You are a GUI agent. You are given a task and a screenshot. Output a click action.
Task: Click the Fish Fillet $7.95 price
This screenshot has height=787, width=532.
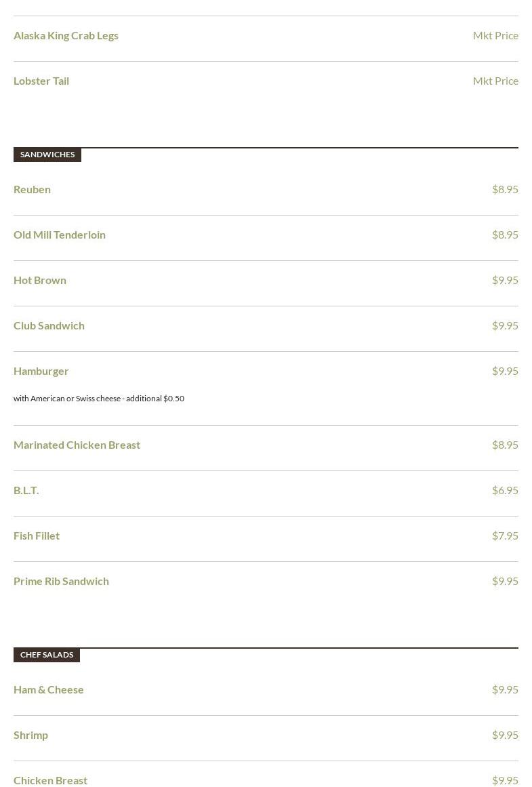click(505, 536)
